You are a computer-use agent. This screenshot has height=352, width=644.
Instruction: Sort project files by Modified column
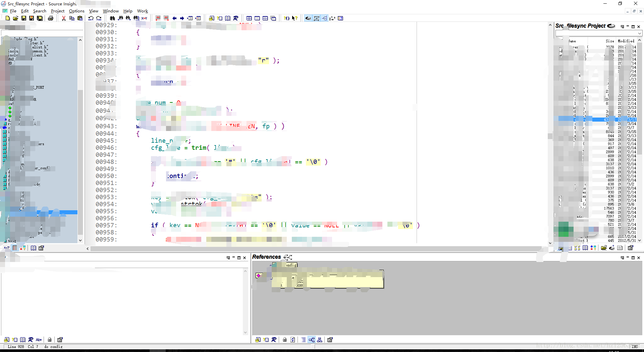click(x=626, y=41)
